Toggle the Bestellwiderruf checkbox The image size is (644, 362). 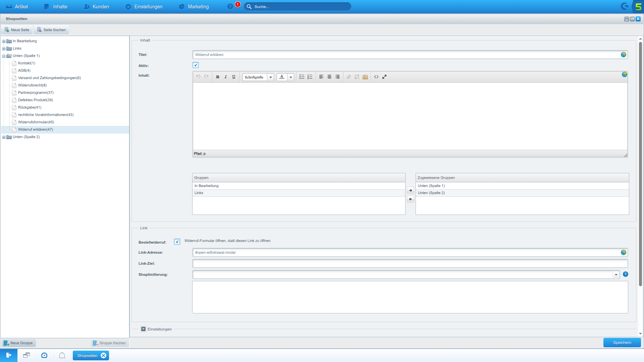point(177,242)
